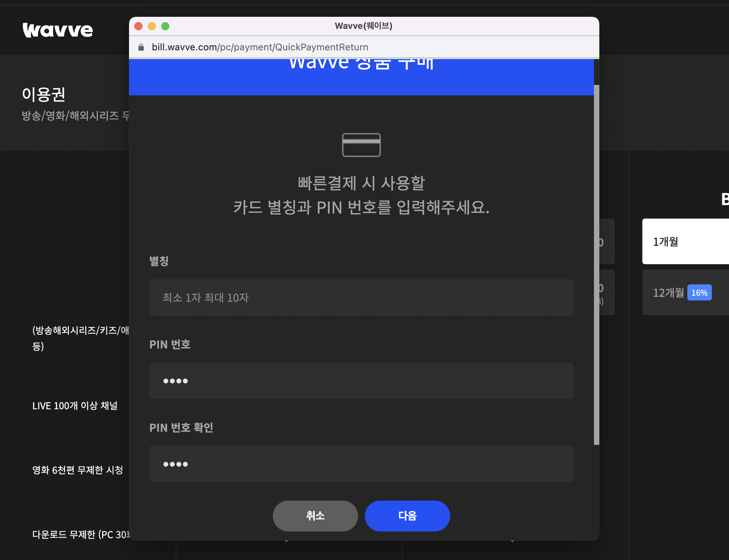Click the padlock icon in the address bar

click(x=141, y=47)
